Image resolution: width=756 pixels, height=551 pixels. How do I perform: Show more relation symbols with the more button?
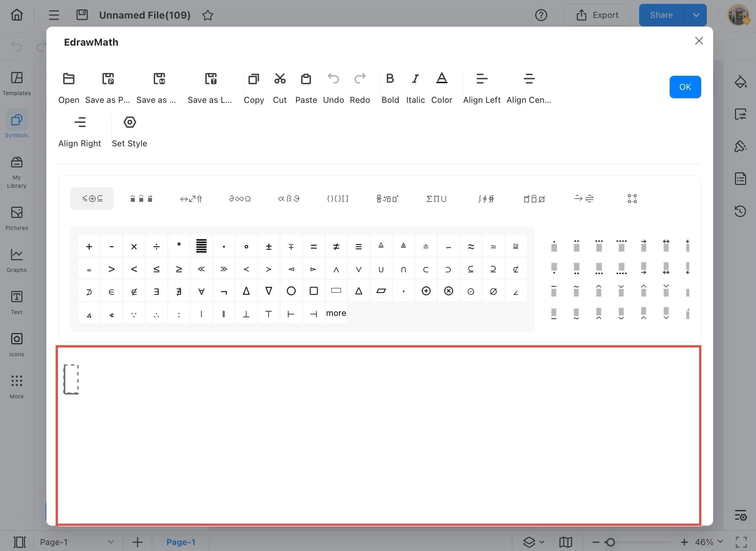pos(336,313)
